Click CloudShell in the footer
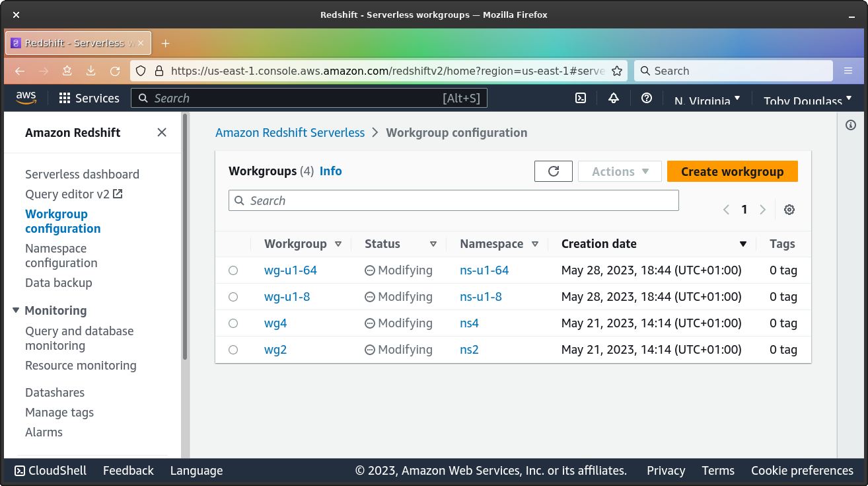Screen dimensions: 868x486 (x=50, y=471)
